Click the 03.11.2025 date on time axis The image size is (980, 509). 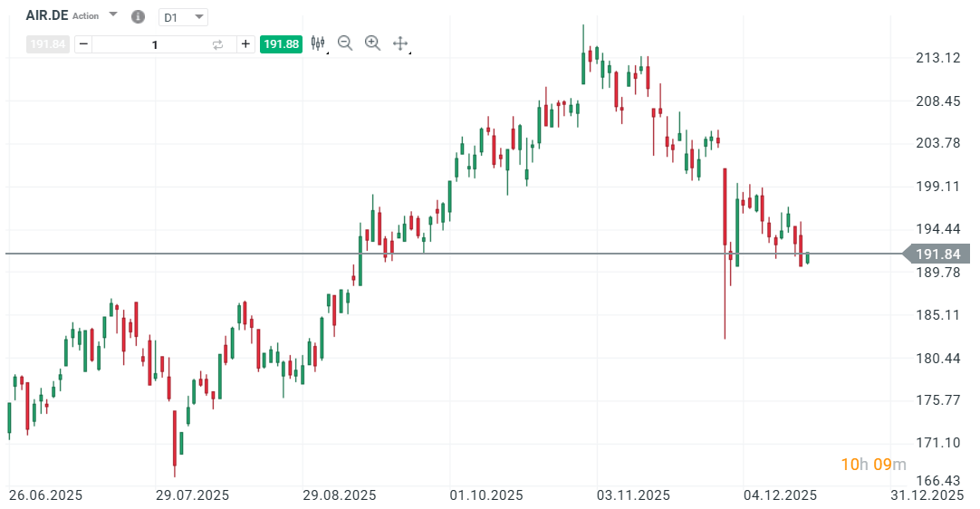click(632, 495)
